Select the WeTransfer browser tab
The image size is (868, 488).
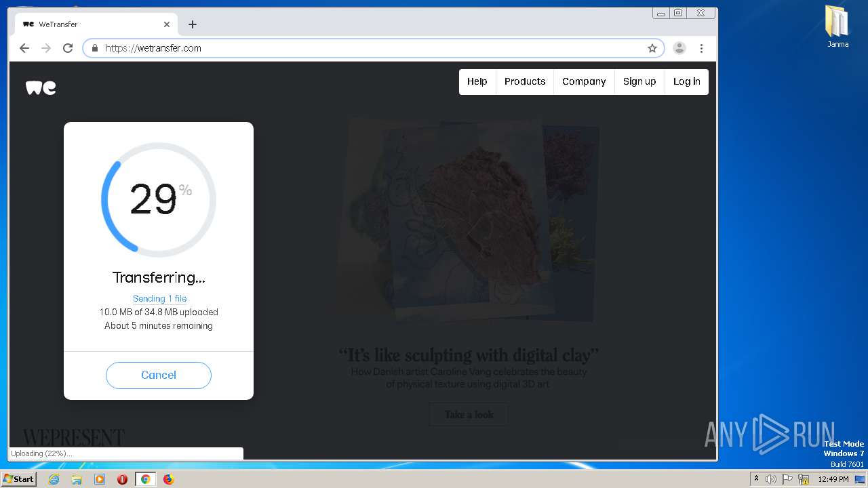pyautogui.click(x=97, y=24)
